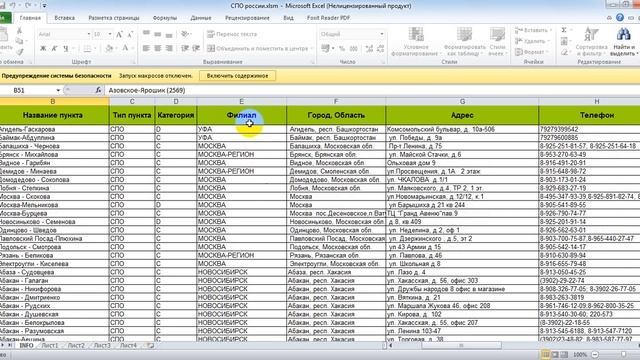
Task: Click the fill color bucket icon
Action: [109, 49]
